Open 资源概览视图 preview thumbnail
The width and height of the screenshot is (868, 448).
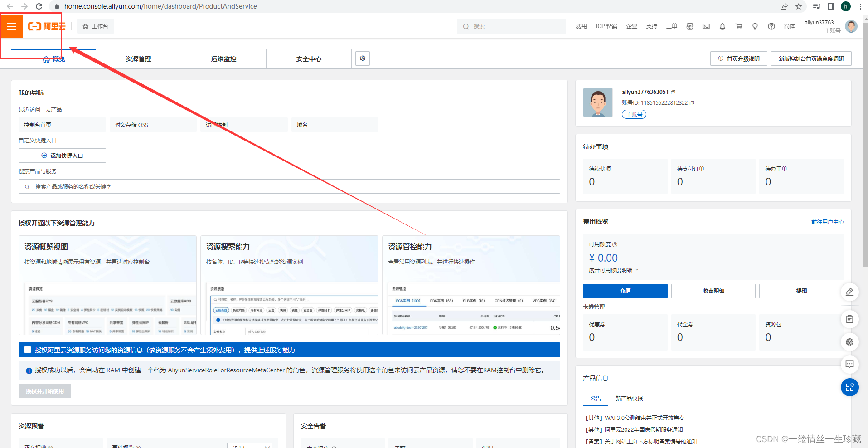(x=107, y=285)
